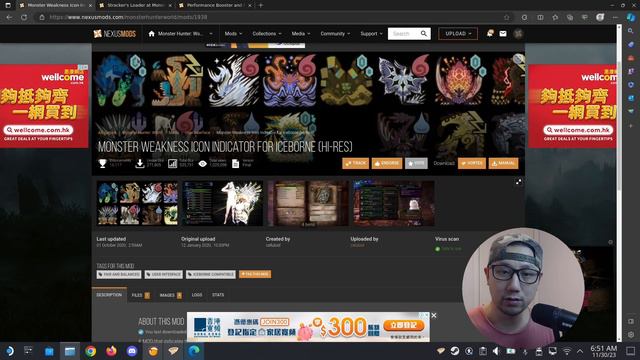
Task: Click the Tag This Mod button
Action: tap(255, 274)
